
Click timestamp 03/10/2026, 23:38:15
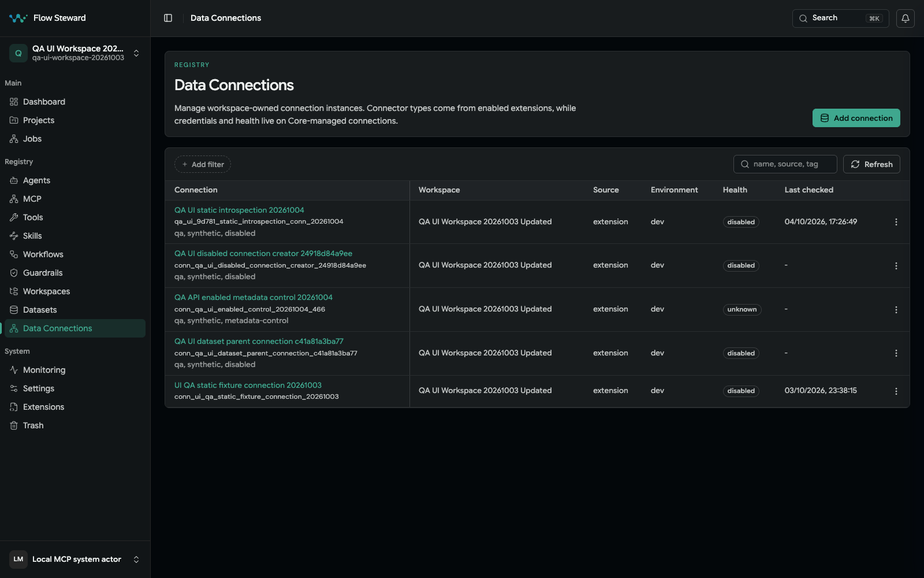coord(821,390)
